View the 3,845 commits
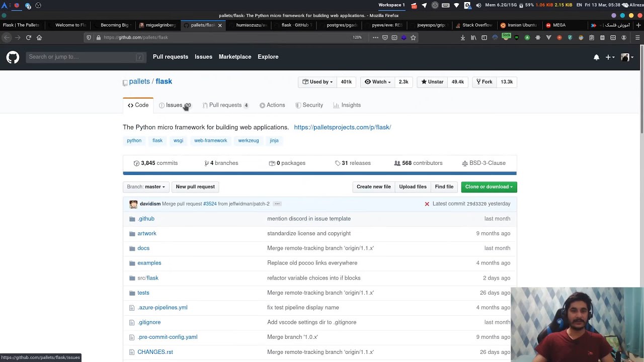Image resolution: width=644 pixels, height=362 pixels. (x=155, y=163)
